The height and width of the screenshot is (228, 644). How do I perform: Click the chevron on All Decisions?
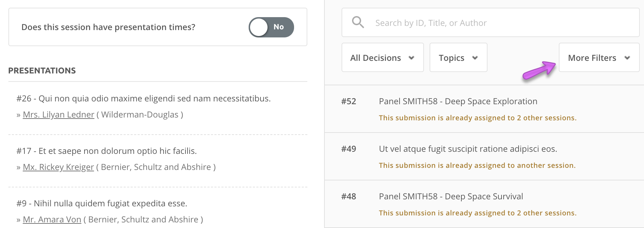411,58
